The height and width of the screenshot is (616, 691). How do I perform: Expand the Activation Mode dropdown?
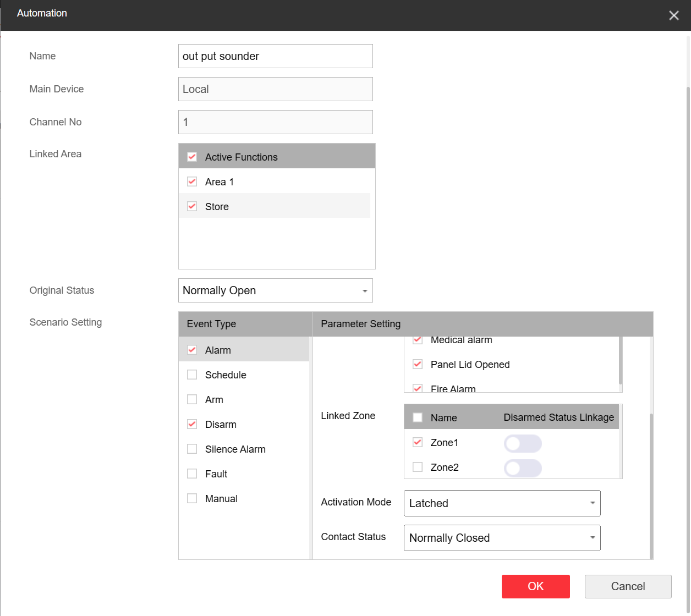coord(502,503)
